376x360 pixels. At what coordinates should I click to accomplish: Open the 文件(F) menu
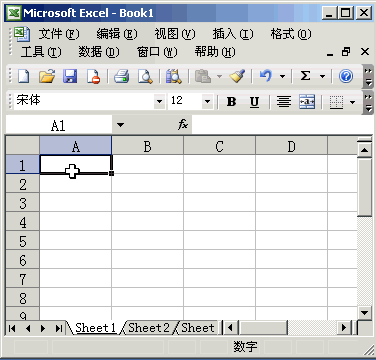pyautogui.click(x=59, y=34)
